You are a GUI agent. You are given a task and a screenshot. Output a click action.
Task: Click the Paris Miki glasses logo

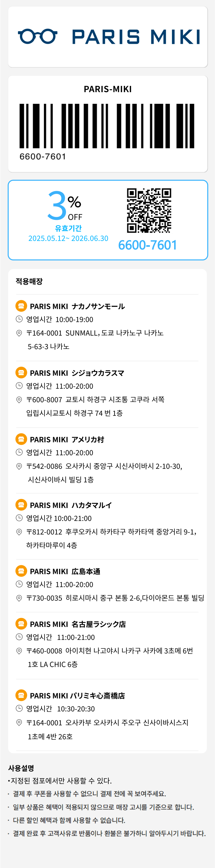(37, 36)
